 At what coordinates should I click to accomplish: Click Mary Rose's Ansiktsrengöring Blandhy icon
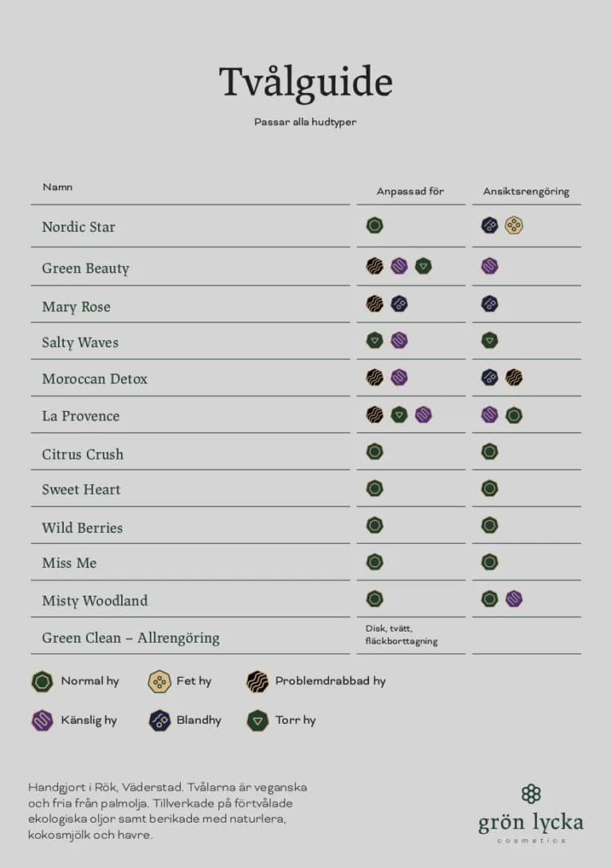coord(489,303)
